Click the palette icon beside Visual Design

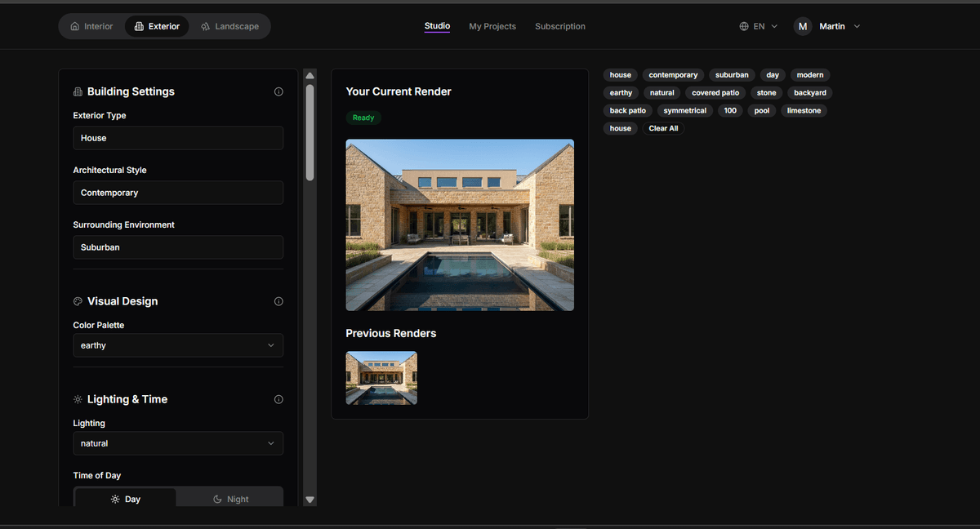[x=77, y=300]
